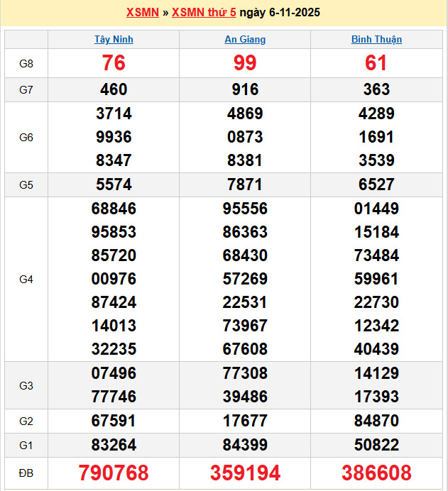Click G7 number 363
Viewport: 448px width, 491px height.
click(x=376, y=89)
